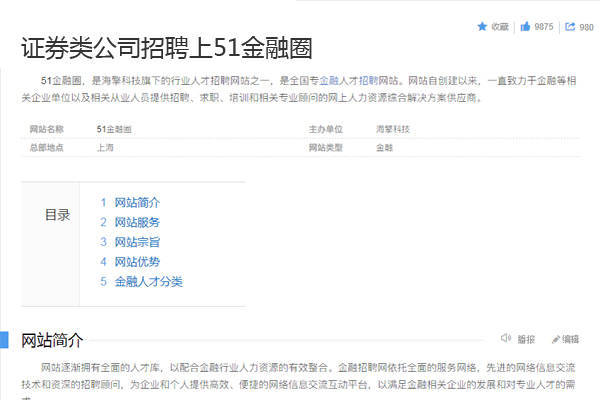
Task: Jump to 金融人才分类 in table of contents
Action: point(148,282)
